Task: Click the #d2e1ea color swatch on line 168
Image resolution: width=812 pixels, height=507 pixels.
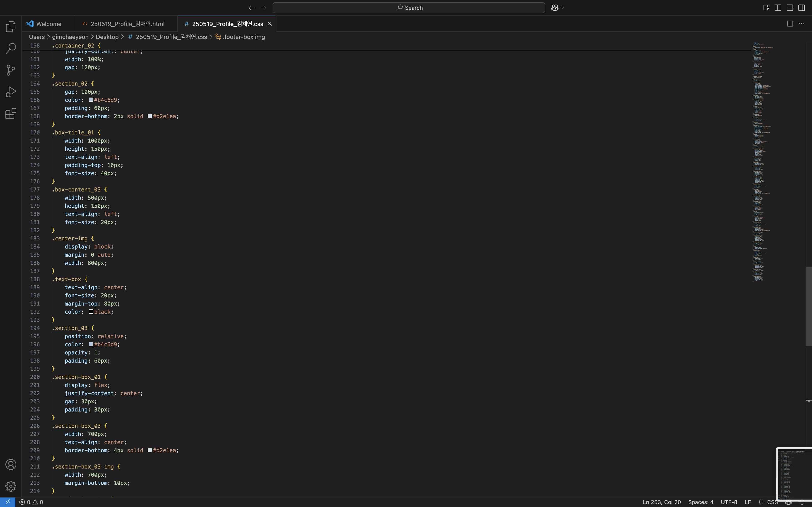Action: (x=150, y=116)
